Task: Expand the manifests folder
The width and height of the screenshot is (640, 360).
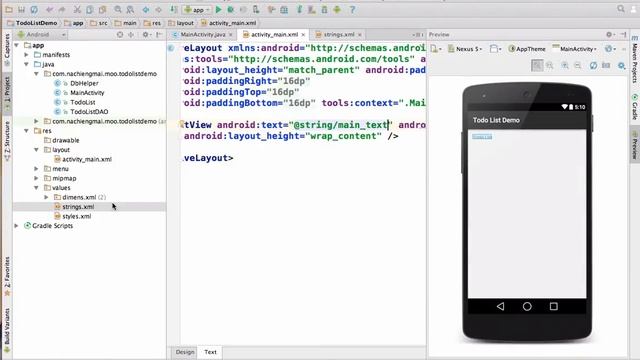Action: 27,55
